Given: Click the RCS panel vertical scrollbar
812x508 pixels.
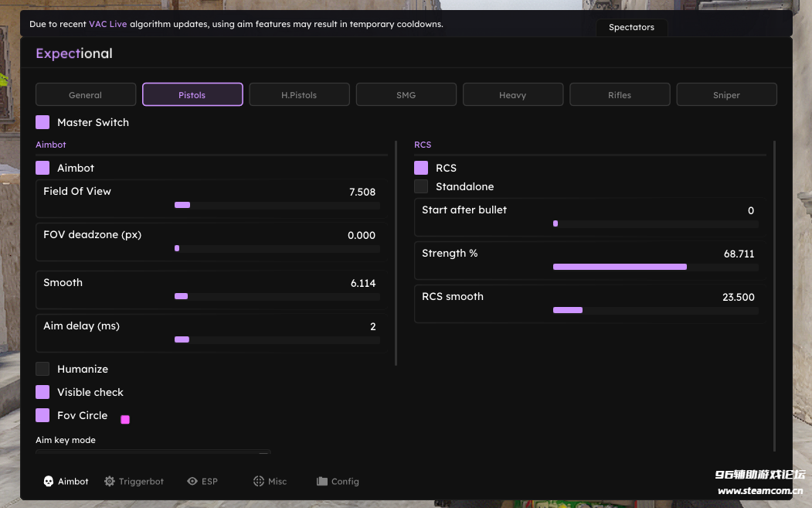Looking at the screenshot, I should click(775, 295).
